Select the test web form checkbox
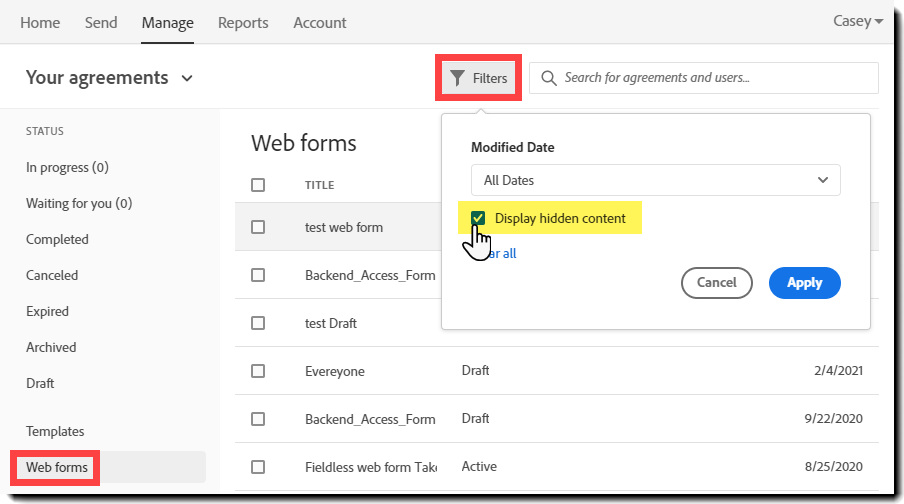The height and width of the screenshot is (504, 904). tap(258, 227)
